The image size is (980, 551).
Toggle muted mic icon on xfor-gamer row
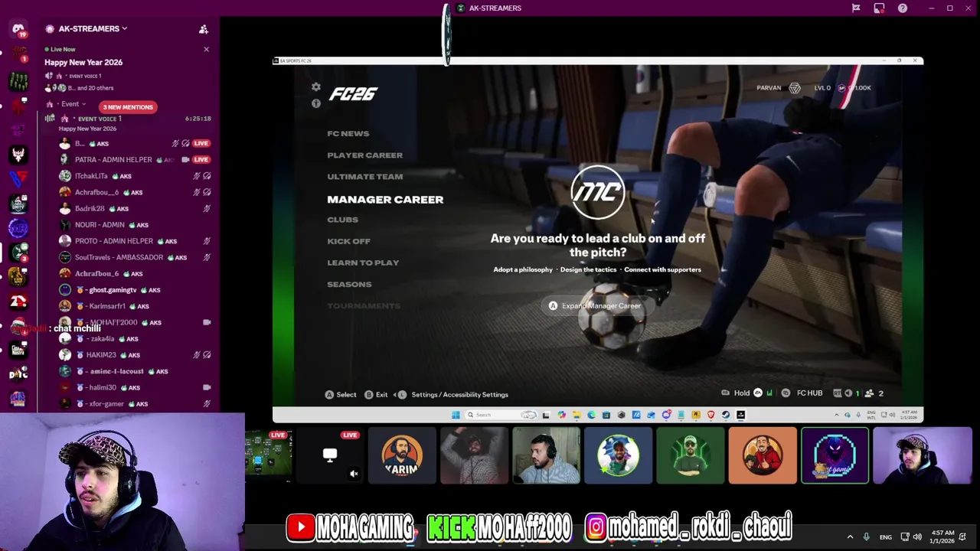pos(207,404)
